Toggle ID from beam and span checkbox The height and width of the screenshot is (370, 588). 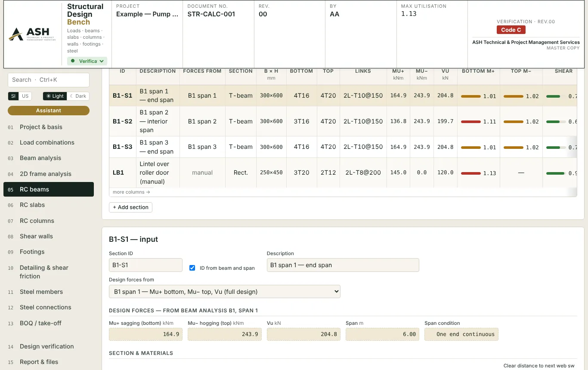192,268
